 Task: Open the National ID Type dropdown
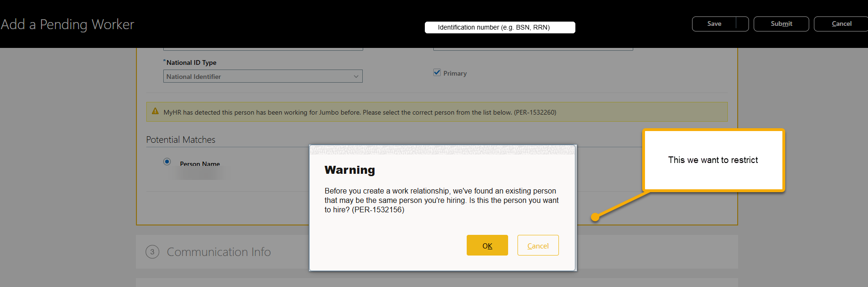[x=263, y=76]
